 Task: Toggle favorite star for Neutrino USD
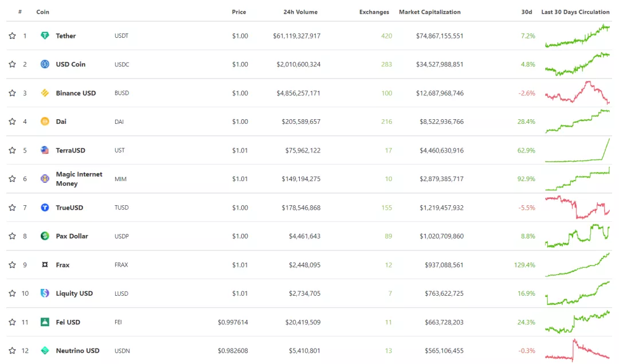pyautogui.click(x=12, y=350)
